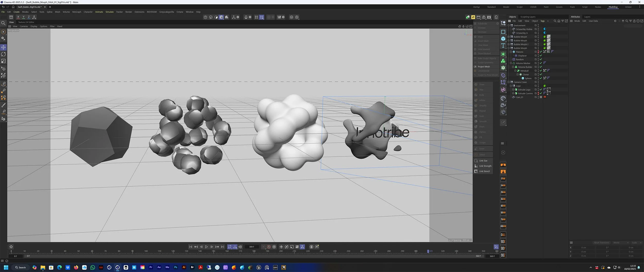Go to the start of the animation
This screenshot has width=644, height=272.
click(191, 247)
